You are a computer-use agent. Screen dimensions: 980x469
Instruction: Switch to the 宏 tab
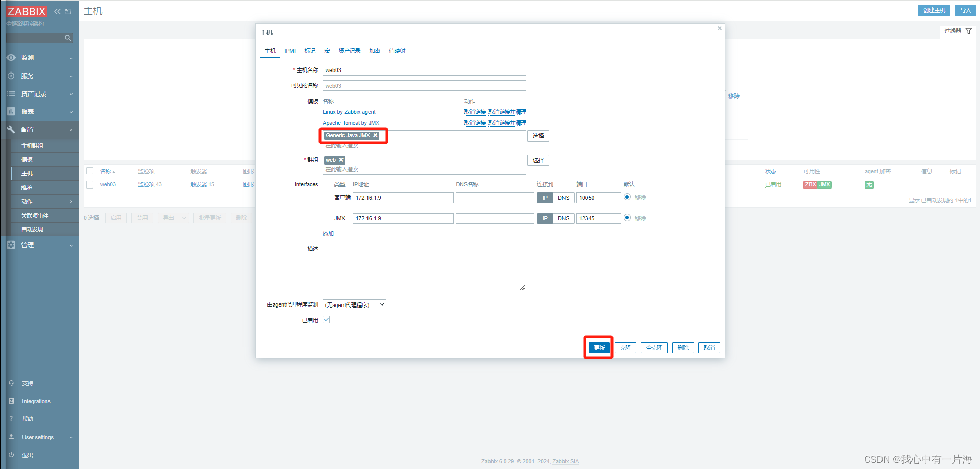point(327,51)
